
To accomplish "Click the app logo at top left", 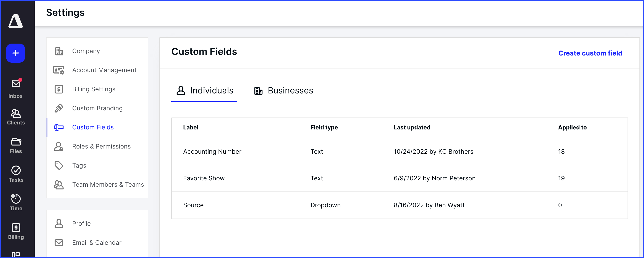I will point(16,21).
